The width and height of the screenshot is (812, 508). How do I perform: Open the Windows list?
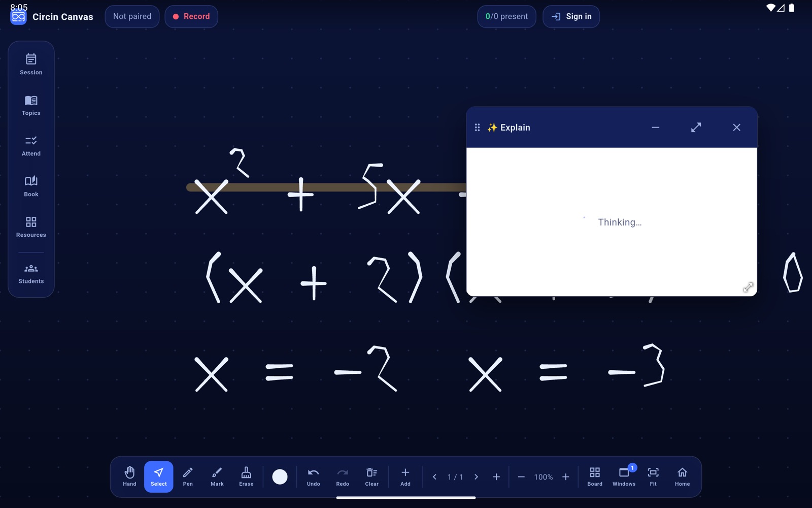coord(624,477)
